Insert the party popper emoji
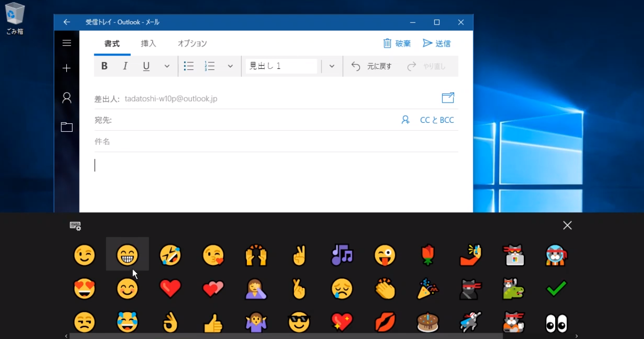The image size is (644, 339). point(428,289)
